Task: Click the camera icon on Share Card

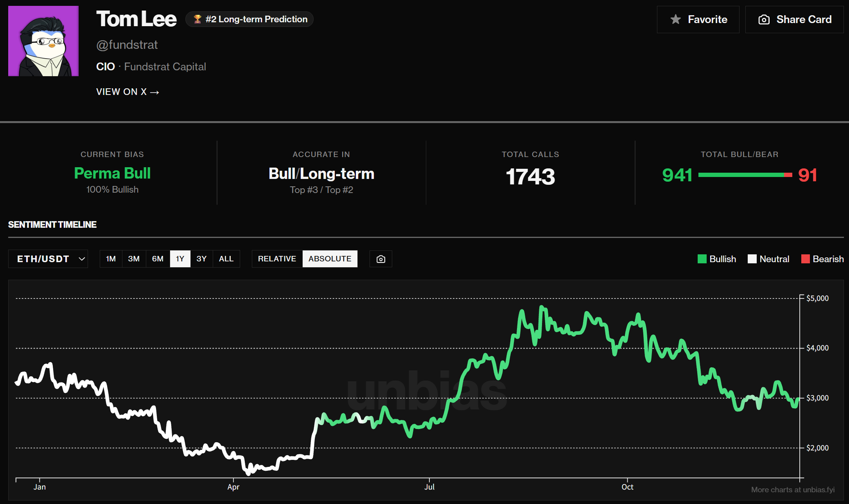Action: tap(764, 20)
